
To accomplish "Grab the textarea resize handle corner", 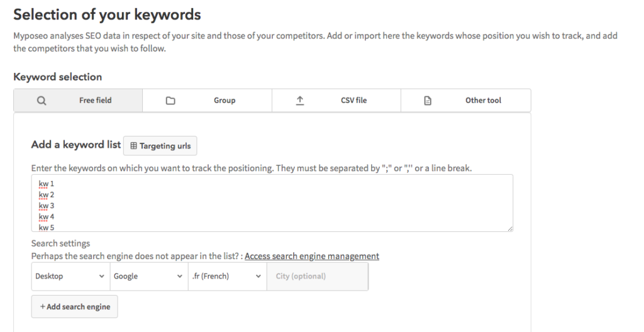I will (509, 228).
